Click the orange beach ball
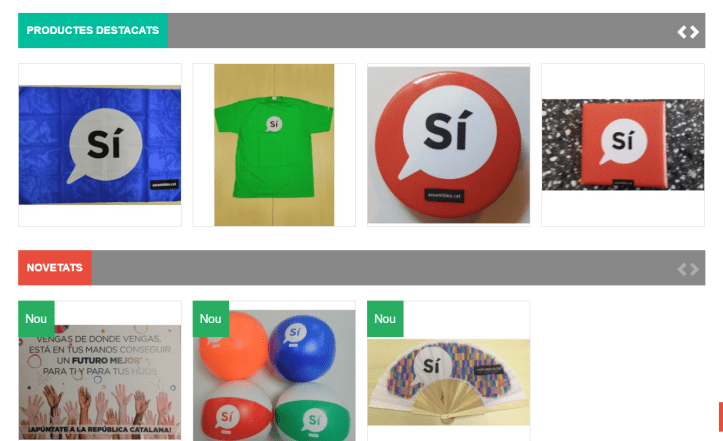Viewport: 723px width, 441px height. tap(234, 347)
